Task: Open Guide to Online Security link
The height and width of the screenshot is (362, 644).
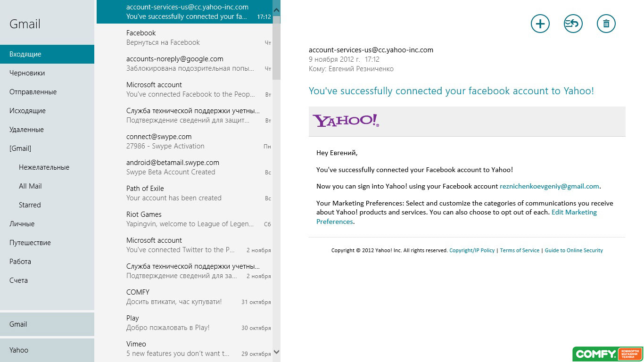Action: click(x=574, y=250)
